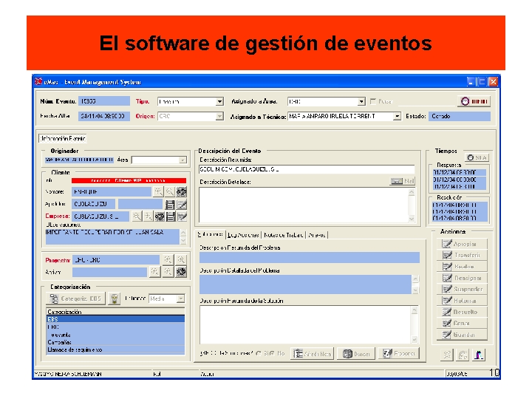Select the CRC row in Categorización list

point(115,327)
